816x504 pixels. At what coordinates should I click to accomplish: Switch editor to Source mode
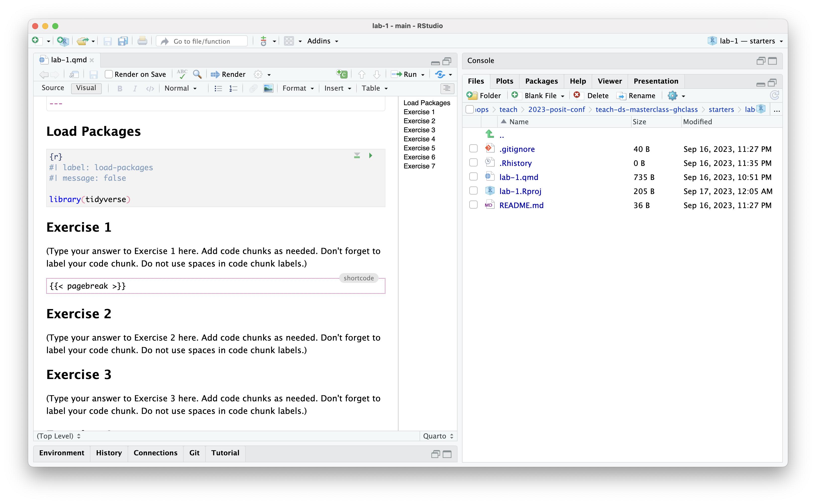pyautogui.click(x=53, y=88)
